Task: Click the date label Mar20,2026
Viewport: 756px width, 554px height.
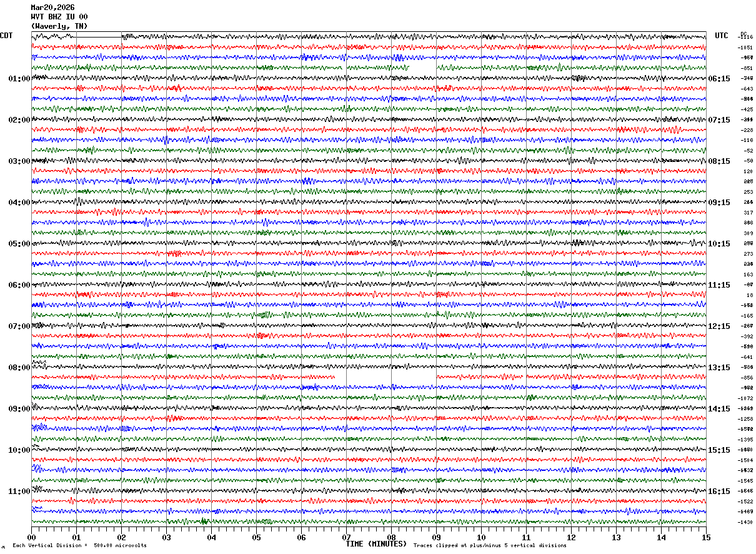Action: (52, 8)
